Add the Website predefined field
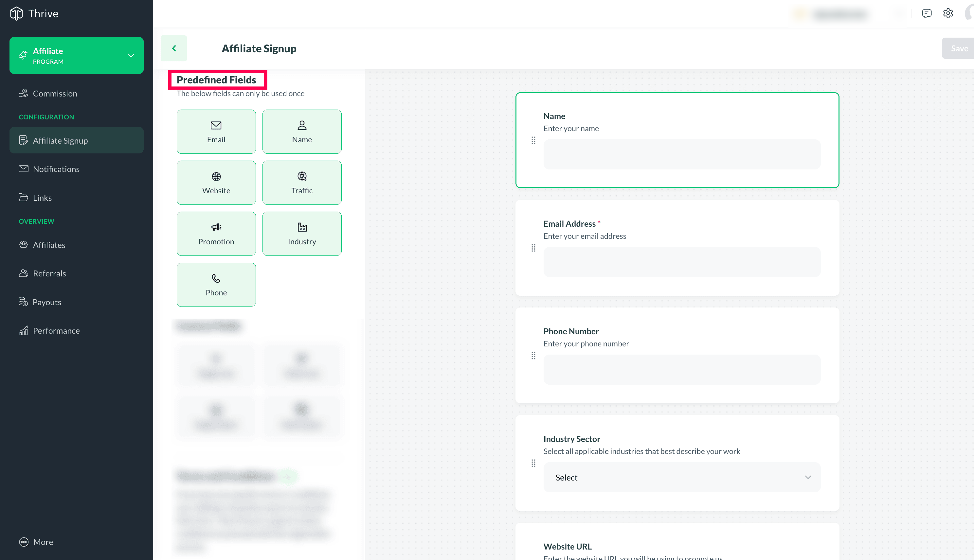The width and height of the screenshot is (974, 560). (216, 183)
